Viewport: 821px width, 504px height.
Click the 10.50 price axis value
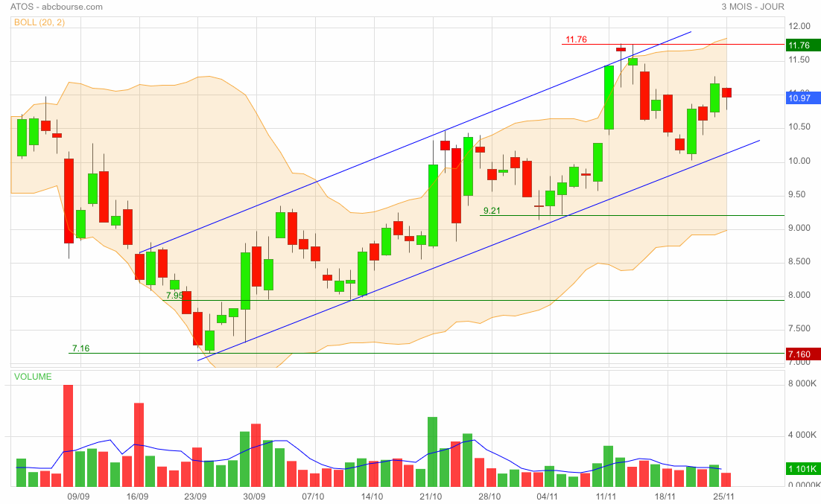click(x=799, y=127)
